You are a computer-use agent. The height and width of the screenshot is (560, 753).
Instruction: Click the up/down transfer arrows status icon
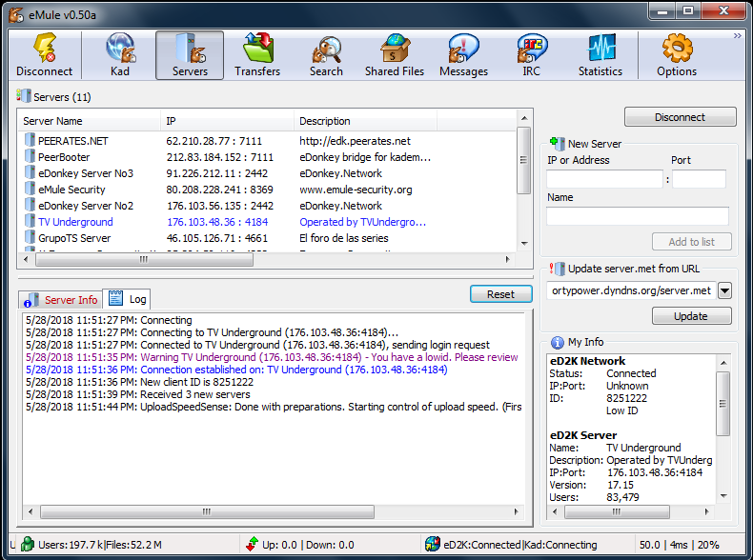[x=253, y=544]
